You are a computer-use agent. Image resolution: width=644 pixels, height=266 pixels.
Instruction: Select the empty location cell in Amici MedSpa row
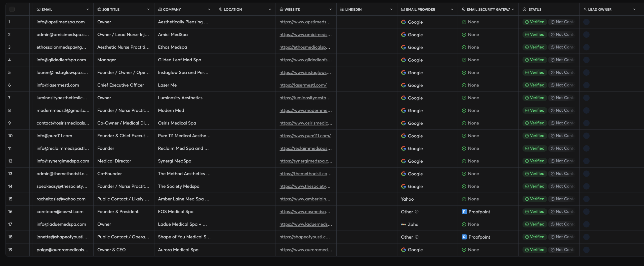(x=245, y=35)
